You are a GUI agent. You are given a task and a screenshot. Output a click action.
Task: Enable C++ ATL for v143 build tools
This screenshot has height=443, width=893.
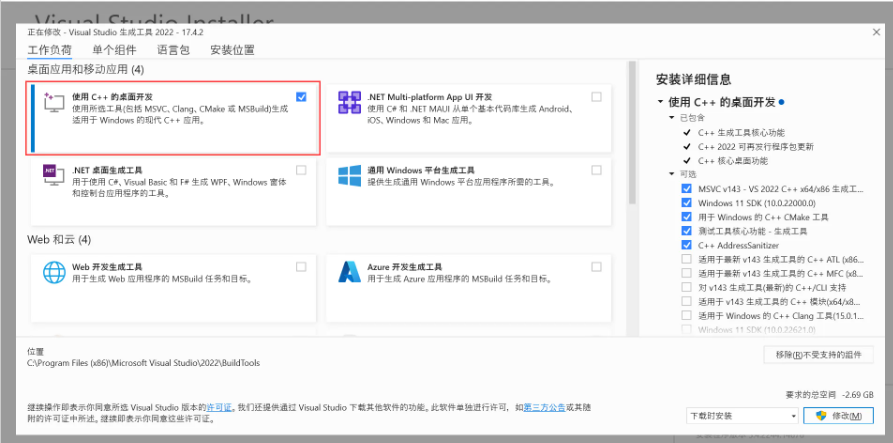686,259
